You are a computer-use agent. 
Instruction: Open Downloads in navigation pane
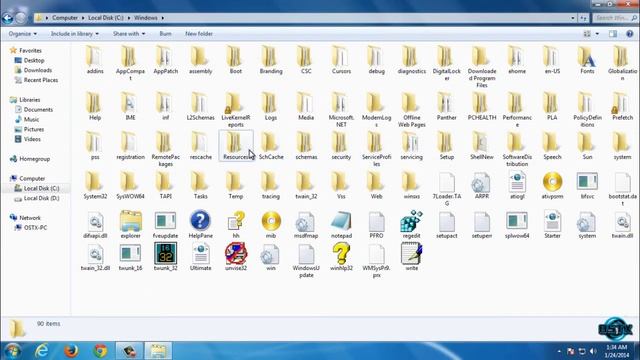(38, 70)
